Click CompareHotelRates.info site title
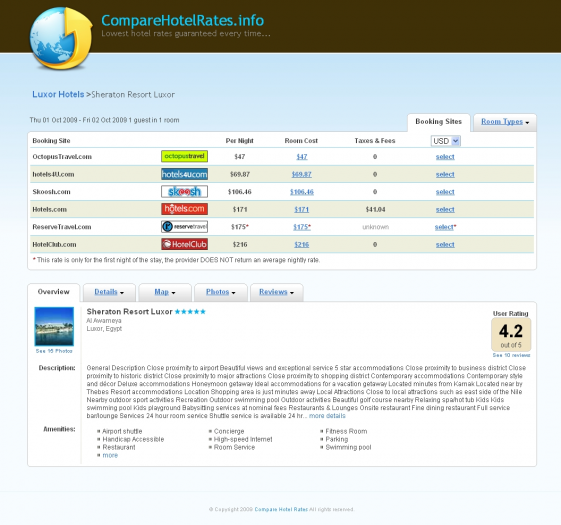Image resolution: width=561 pixels, height=525 pixels. [x=182, y=20]
